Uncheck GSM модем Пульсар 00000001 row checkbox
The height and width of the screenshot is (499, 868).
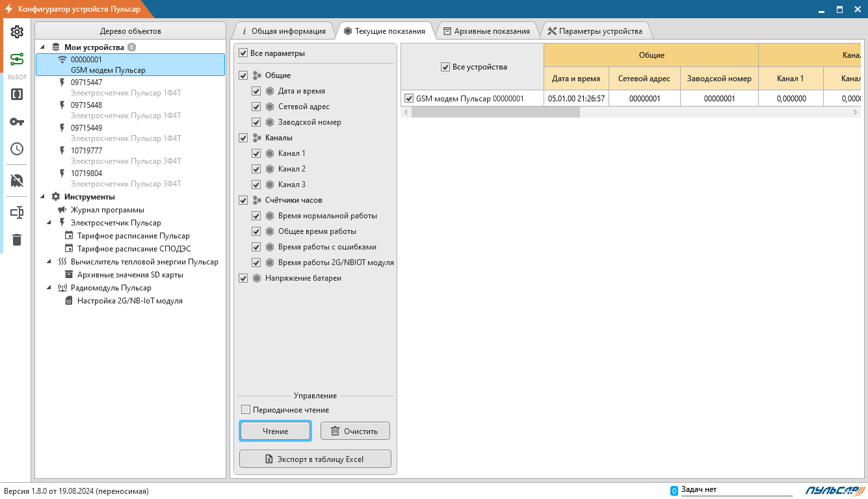click(409, 99)
